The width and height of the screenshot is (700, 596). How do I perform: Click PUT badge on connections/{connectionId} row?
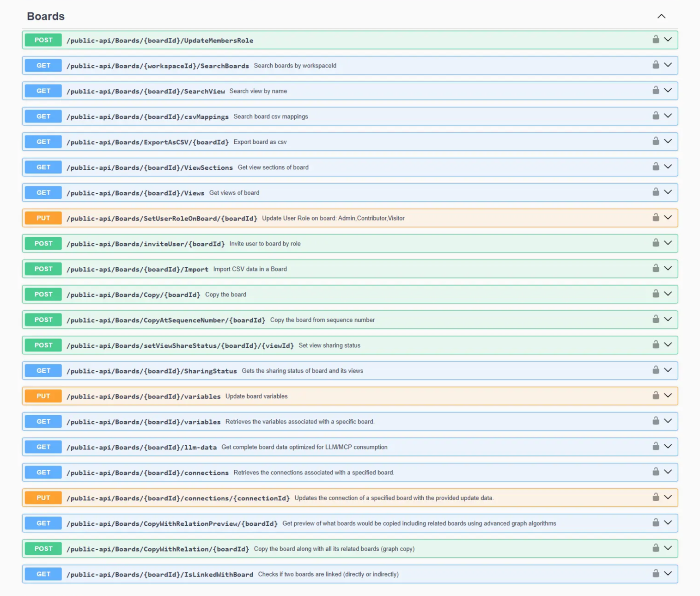43,498
